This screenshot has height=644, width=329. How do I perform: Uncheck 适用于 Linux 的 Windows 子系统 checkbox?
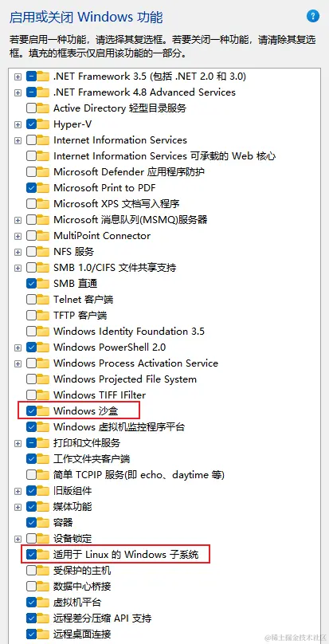click(31, 555)
